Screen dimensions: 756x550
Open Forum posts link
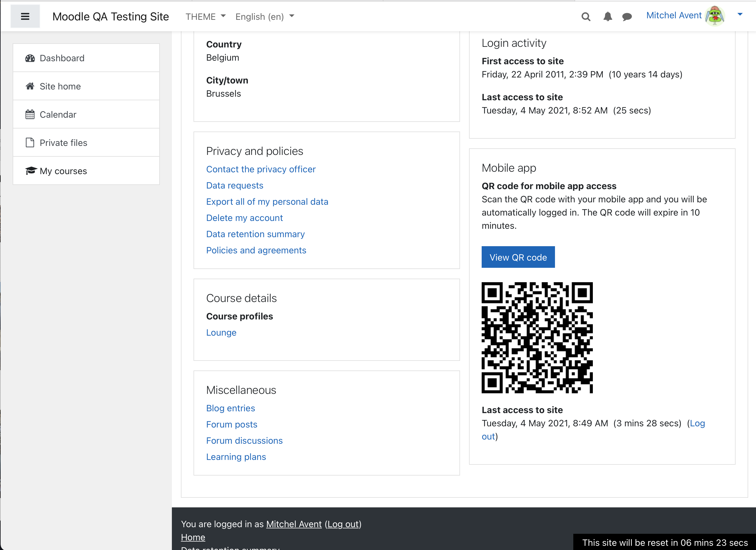[x=232, y=425]
